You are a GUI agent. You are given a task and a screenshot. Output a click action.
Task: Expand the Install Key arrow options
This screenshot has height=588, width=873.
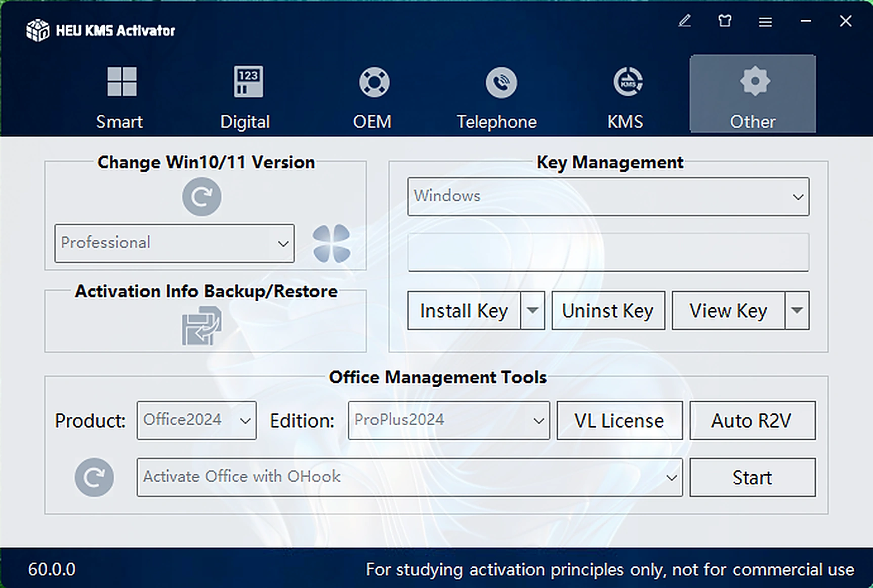tap(533, 311)
